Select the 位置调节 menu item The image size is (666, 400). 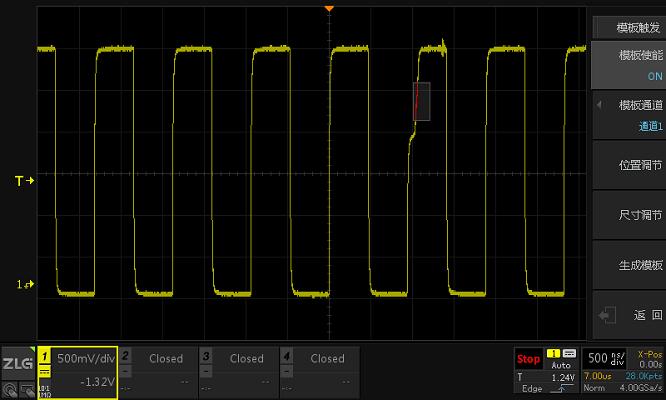tap(627, 165)
